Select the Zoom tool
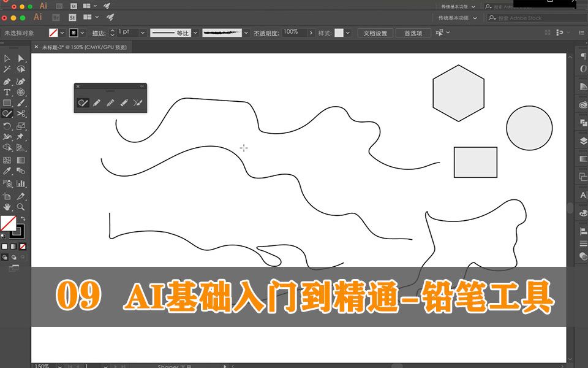Screen dimensions: 588x368 tap(21, 207)
